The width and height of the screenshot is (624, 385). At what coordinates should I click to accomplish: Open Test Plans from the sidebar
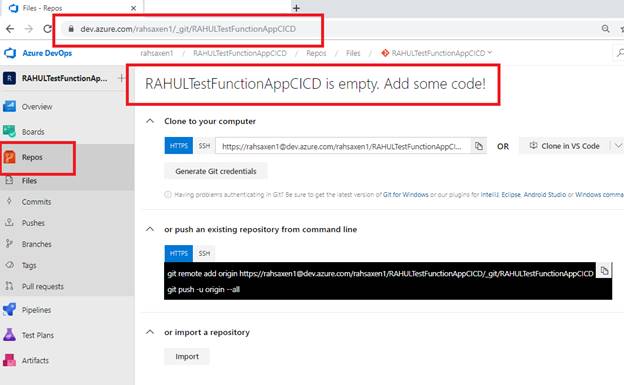pyautogui.click(x=37, y=335)
